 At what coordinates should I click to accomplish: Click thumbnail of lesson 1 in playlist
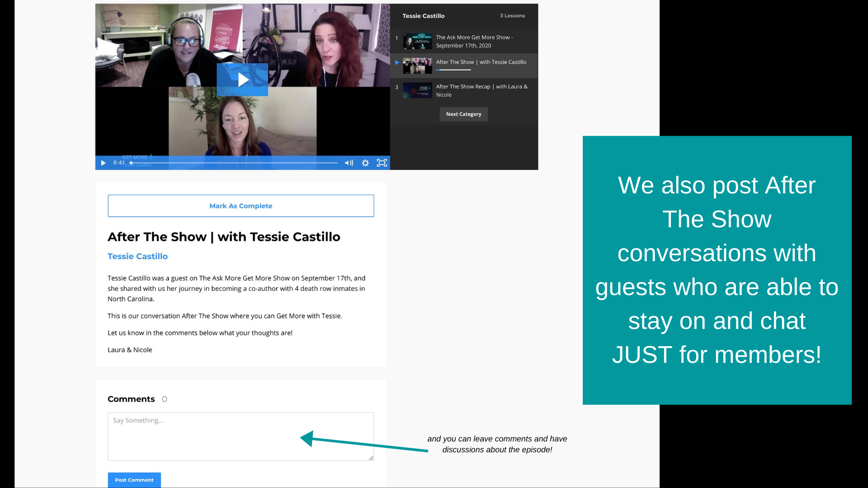pyautogui.click(x=417, y=41)
